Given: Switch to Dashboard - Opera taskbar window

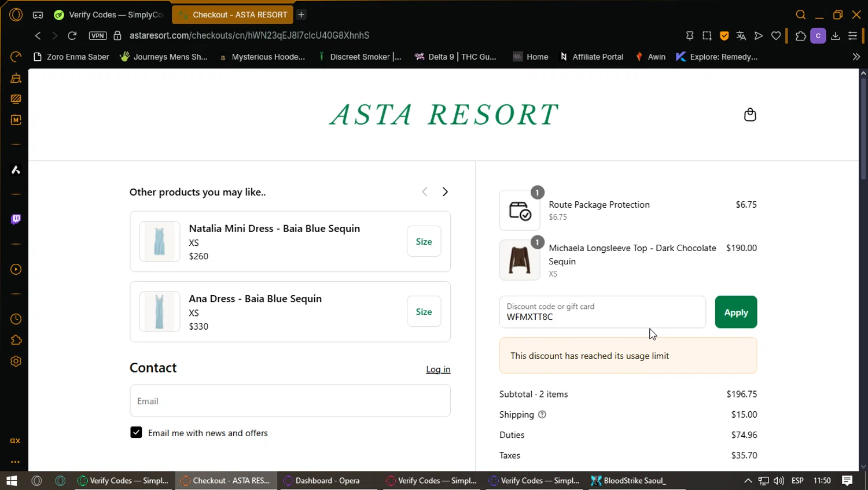Looking at the screenshot, I should (330, 481).
